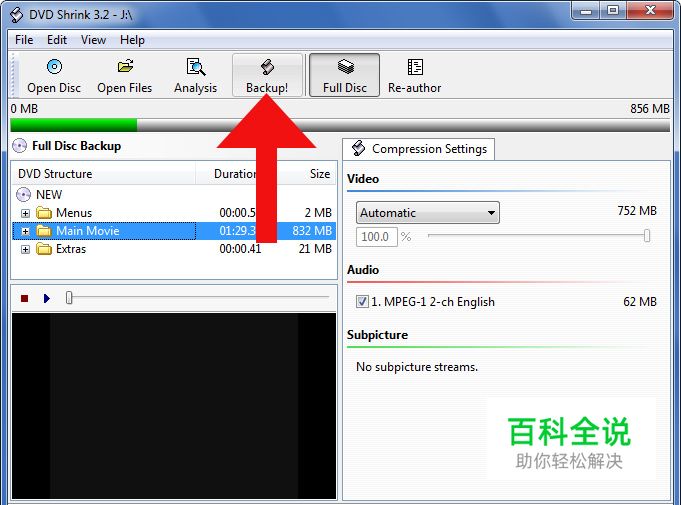Click the Extras folder icon
The width and height of the screenshot is (681, 505).
tap(43, 249)
